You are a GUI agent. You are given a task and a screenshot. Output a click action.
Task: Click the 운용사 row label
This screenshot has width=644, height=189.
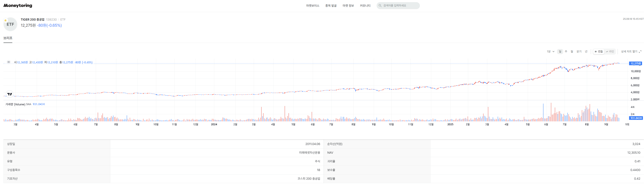pyautogui.click(x=11, y=153)
